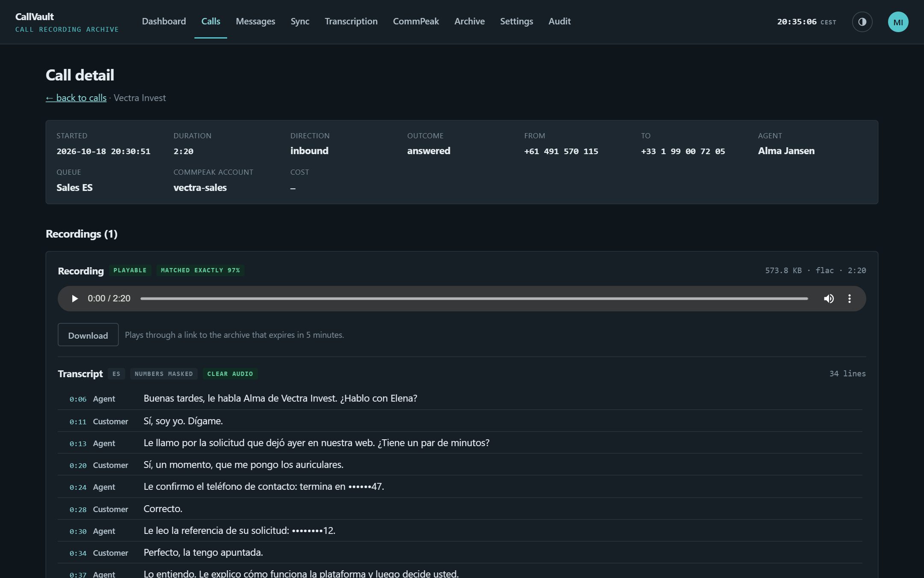Click the Sales ES queue value
The width and height of the screenshot is (924, 578).
pyautogui.click(x=74, y=188)
